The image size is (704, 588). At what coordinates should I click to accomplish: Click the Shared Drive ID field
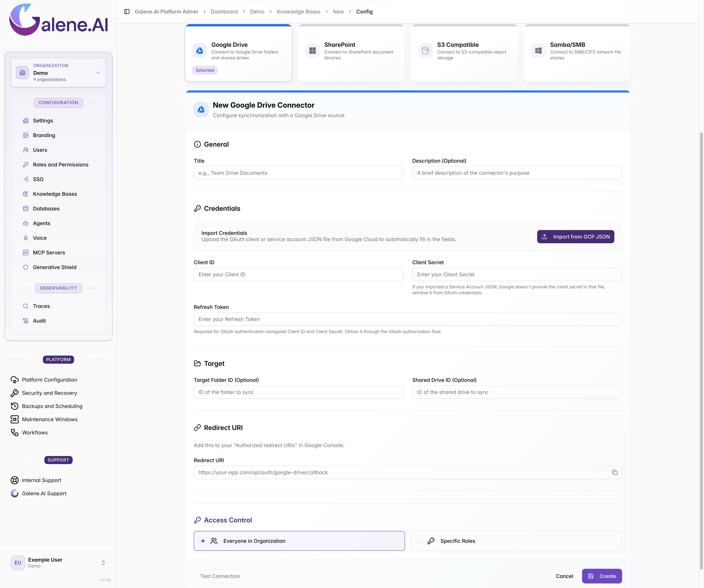(517, 392)
